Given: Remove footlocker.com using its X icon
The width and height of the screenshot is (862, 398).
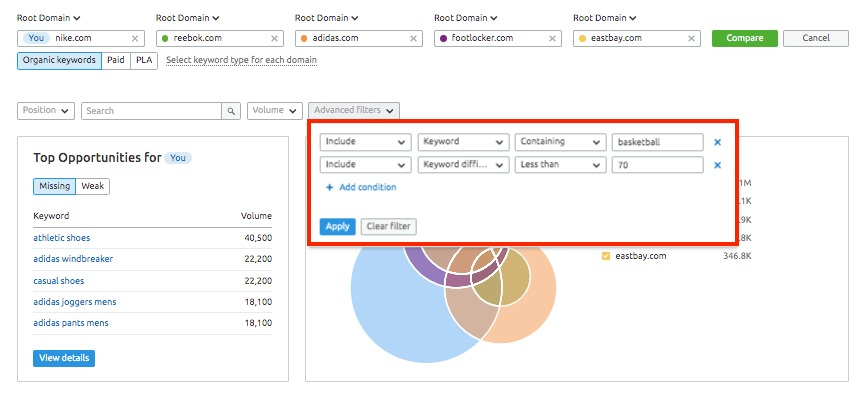Looking at the screenshot, I should [552, 38].
